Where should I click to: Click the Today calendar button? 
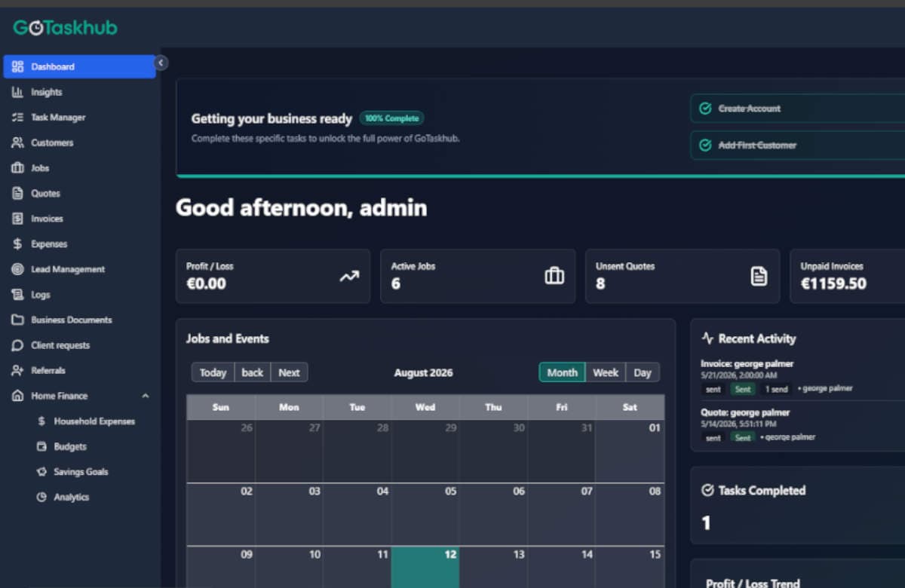click(213, 372)
